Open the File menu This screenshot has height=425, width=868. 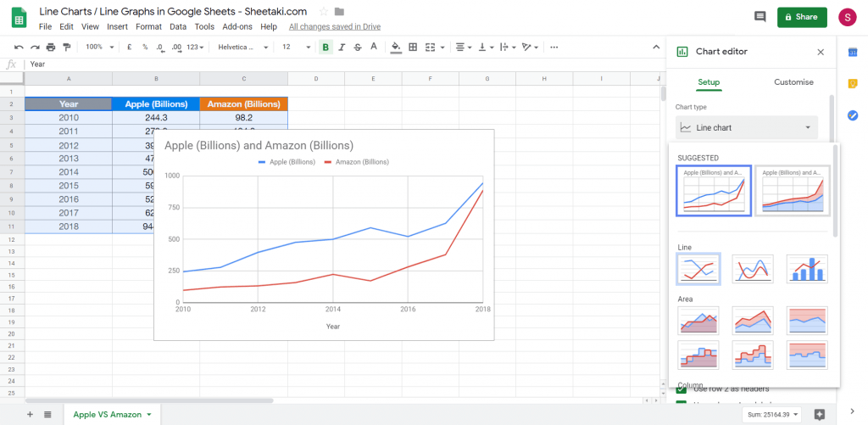[45, 26]
